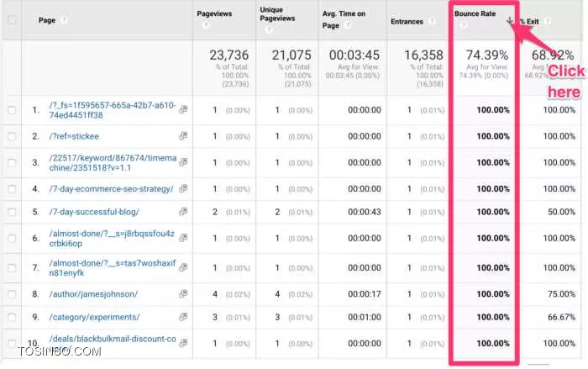Click average time value 00:03:45

(x=354, y=55)
